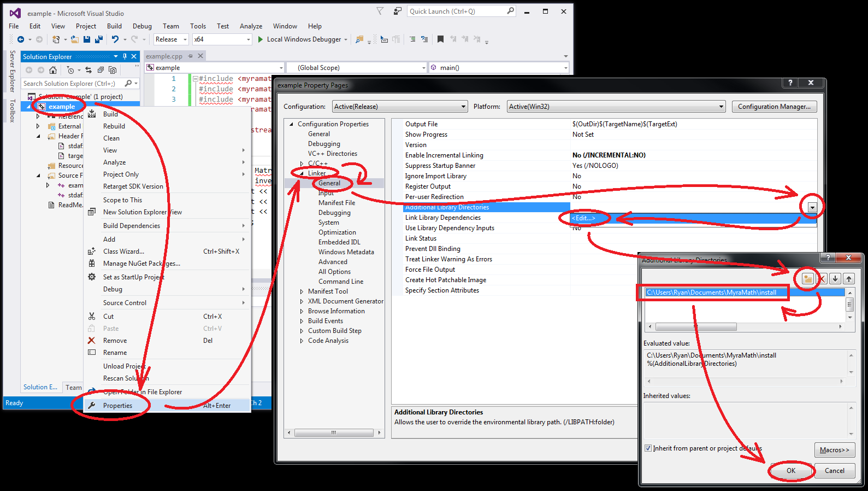Image resolution: width=868 pixels, height=491 pixels.
Task: Open the Debug menu in menu bar
Action: [142, 26]
